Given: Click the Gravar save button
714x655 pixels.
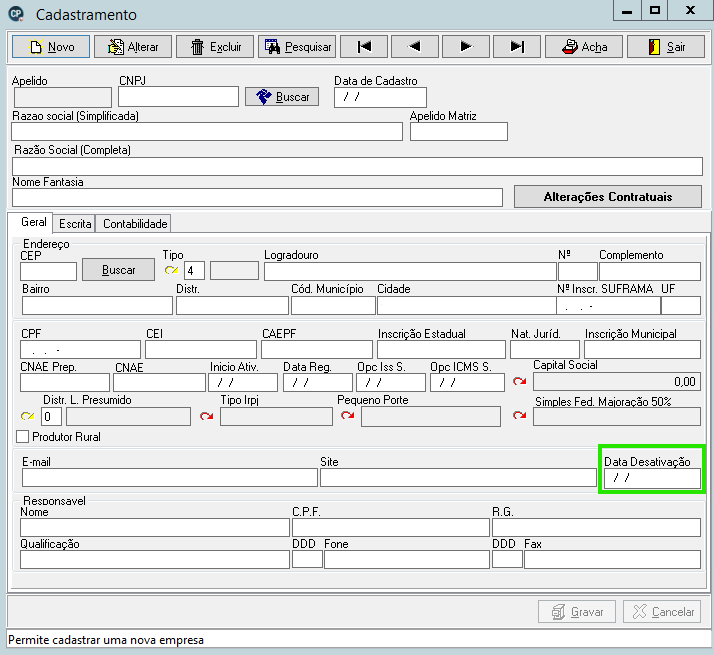Looking at the screenshot, I should 577,612.
